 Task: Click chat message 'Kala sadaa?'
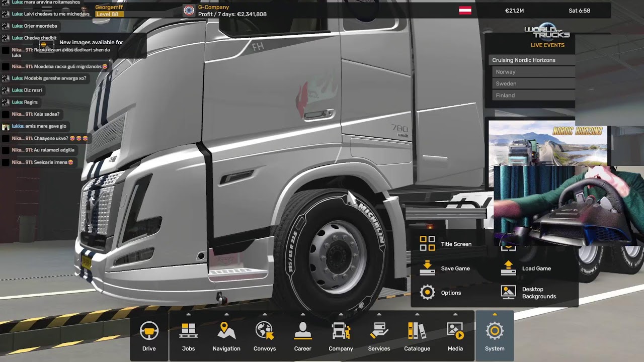[47, 114]
